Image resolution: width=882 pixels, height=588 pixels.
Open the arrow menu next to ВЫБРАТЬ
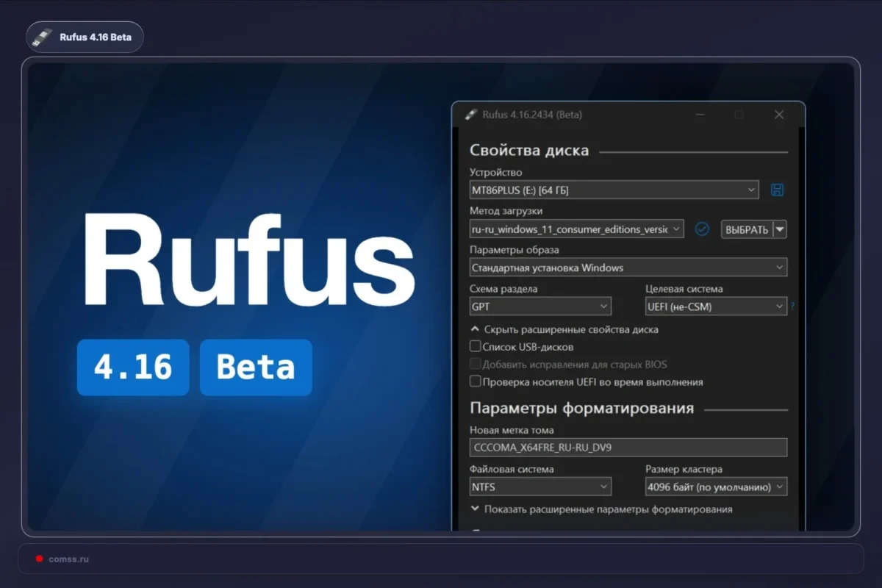click(780, 229)
